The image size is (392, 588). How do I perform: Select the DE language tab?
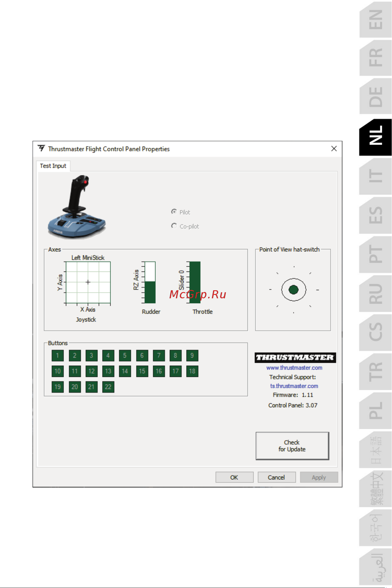pyautogui.click(x=376, y=96)
